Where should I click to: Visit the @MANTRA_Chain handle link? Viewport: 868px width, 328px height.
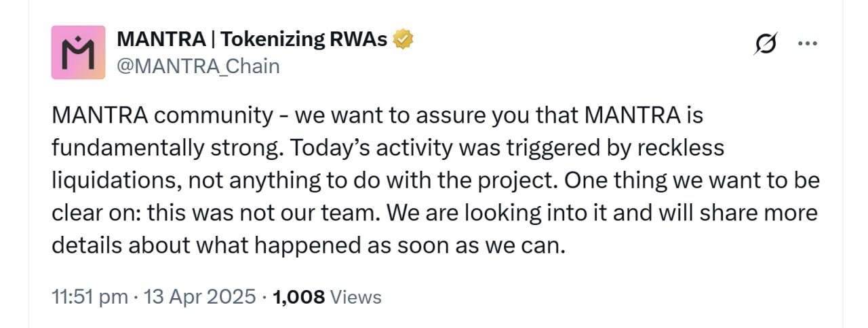tap(198, 66)
